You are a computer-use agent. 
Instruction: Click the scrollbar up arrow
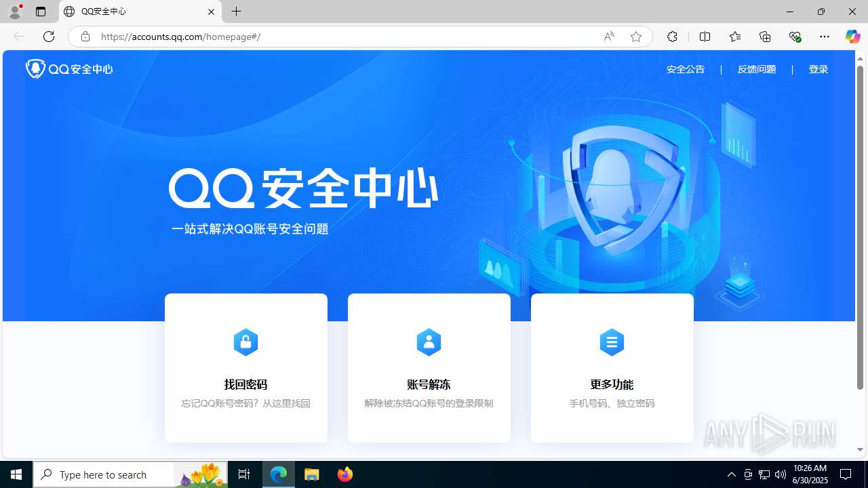(860, 58)
